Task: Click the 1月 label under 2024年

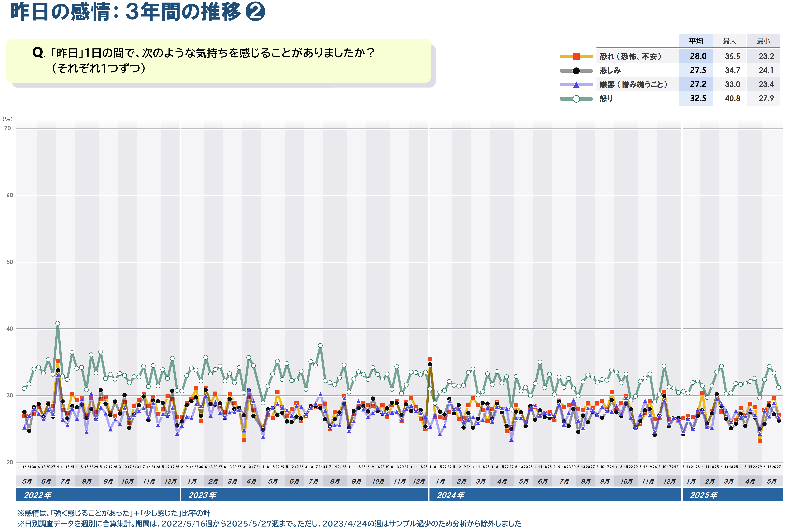Action: (x=440, y=481)
